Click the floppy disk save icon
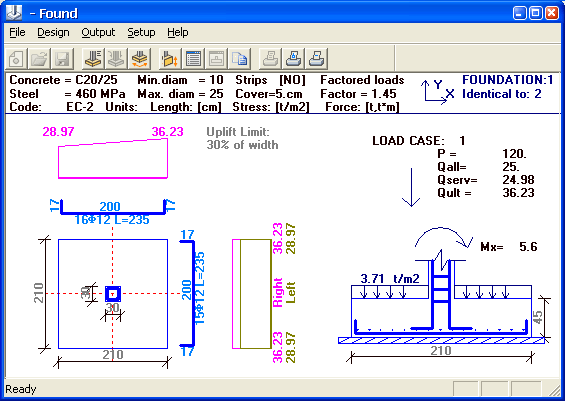Image resolution: width=565 pixels, height=401 pixels. pyautogui.click(x=62, y=59)
